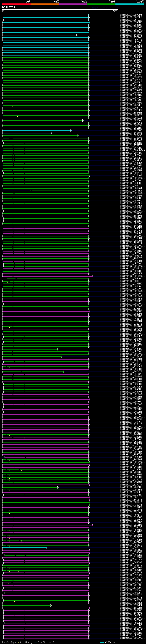This screenshot has height=644, width=146.
Task: Select hit UniRef100_Q84JK3
Action: [131, 58]
